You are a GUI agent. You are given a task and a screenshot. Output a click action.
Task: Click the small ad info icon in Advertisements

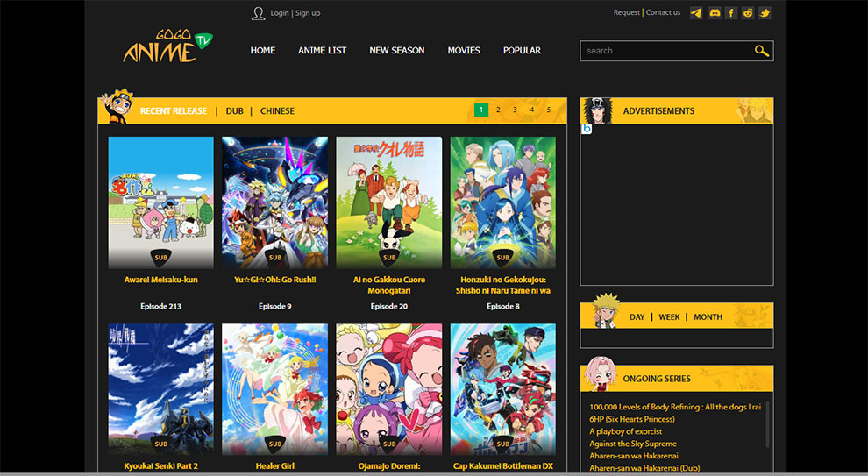click(x=587, y=129)
